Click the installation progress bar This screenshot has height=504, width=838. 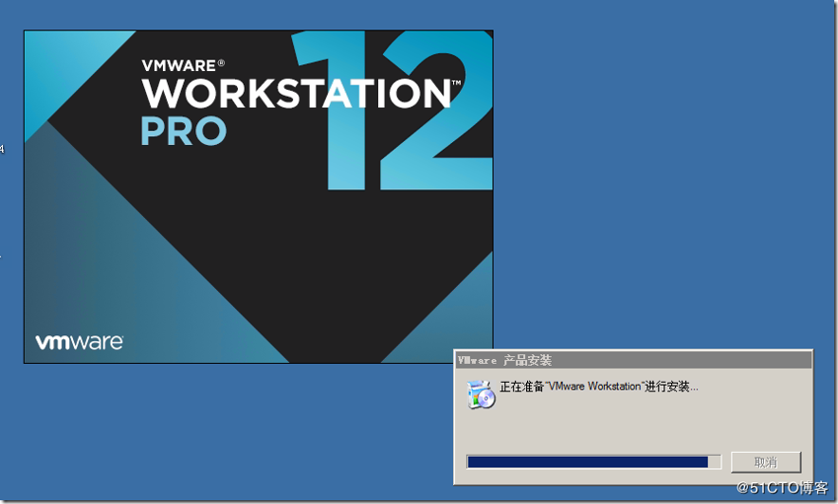(593, 462)
